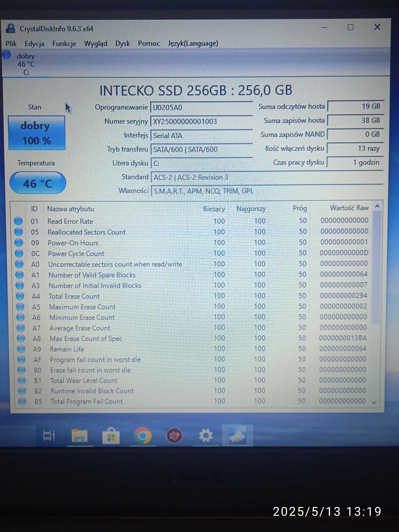
Task: Open the Pomoc menu
Action: coord(149,43)
